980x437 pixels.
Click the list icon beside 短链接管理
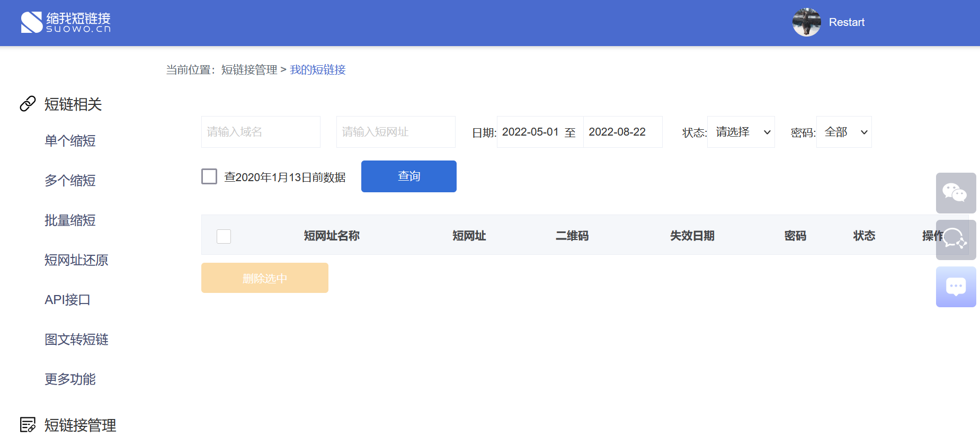click(28, 425)
